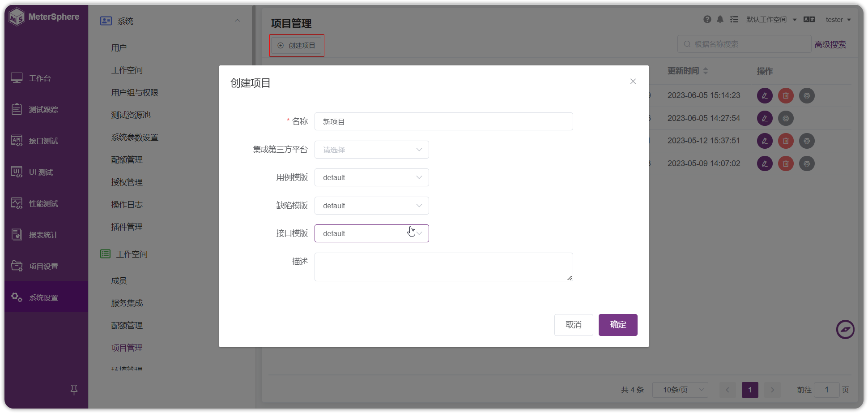Click the floating compass guide icon
The width and height of the screenshot is (868, 413).
[x=845, y=330]
